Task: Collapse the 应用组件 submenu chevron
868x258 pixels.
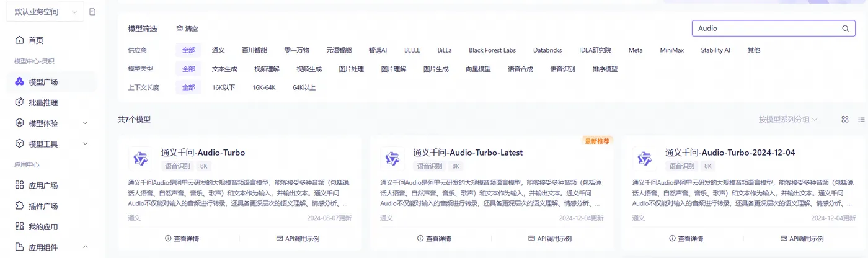Action: pos(85,247)
